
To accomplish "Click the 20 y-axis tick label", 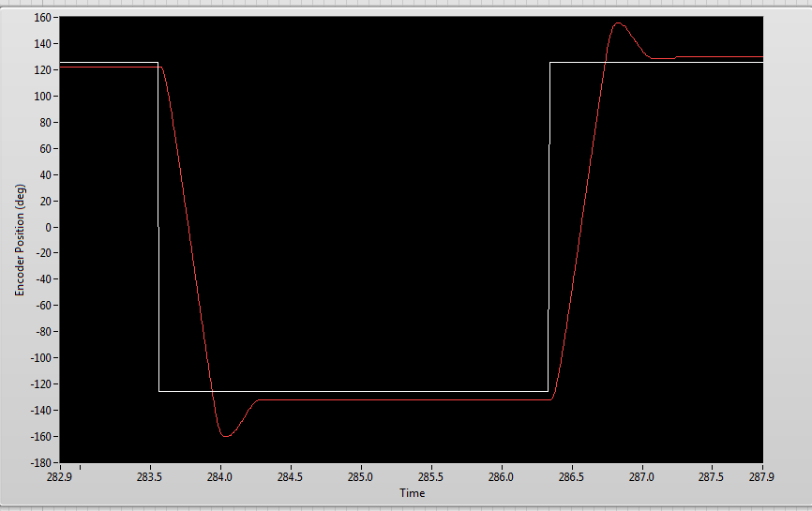I will [x=45, y=201].
